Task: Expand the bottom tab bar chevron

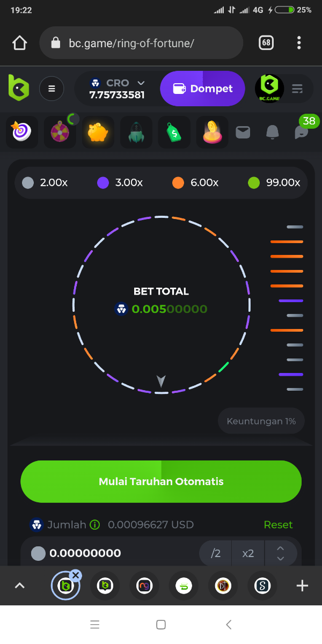Action: pos(19,586)
